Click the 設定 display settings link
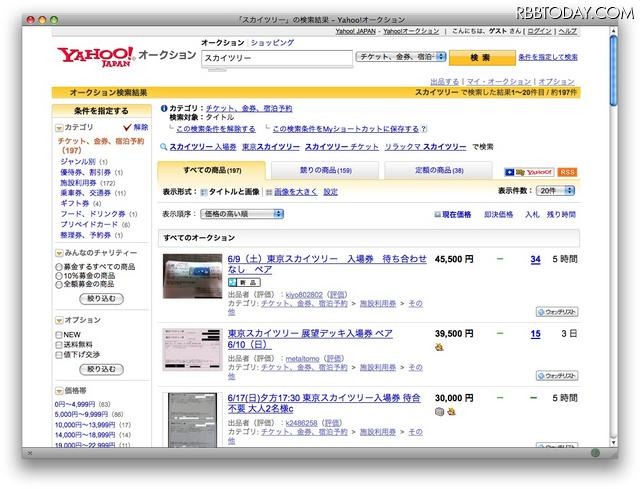The image size is (640, 489). coord(331,192)
